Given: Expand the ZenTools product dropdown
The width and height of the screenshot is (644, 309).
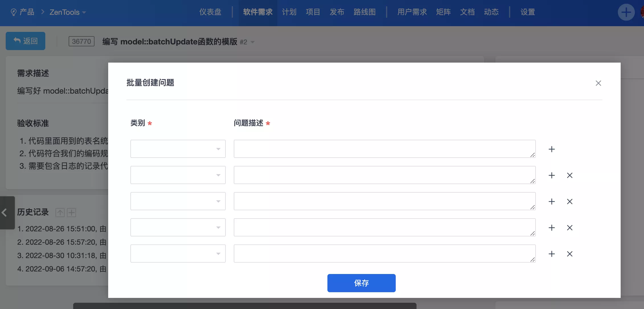Looking at the screenshot, I should pos(68,12).
